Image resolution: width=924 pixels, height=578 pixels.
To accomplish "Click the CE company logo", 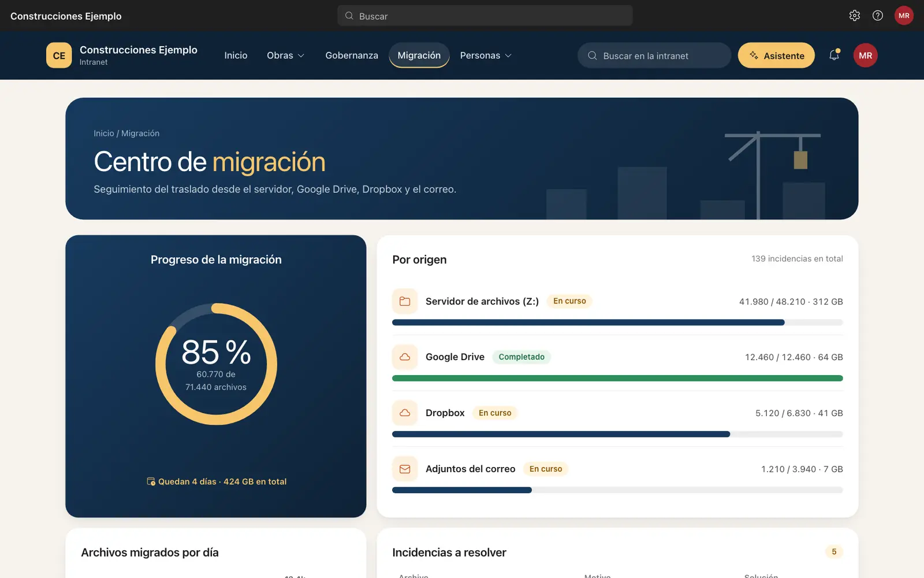I will (x=59, y=55).
